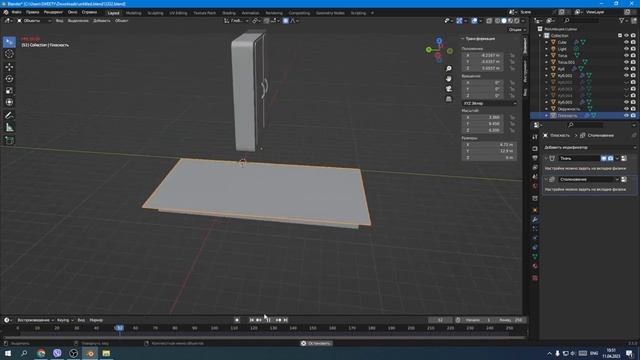Image resolution: width=640 pixels, height=360 pixels.
Task: Open the viewport Add menu
Action: click(102, 20)
